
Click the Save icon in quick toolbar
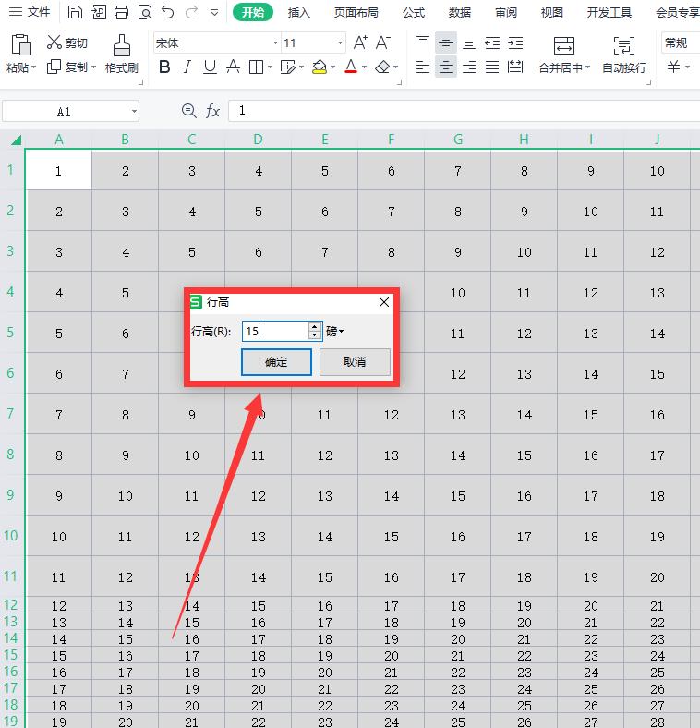click(75, 12)
